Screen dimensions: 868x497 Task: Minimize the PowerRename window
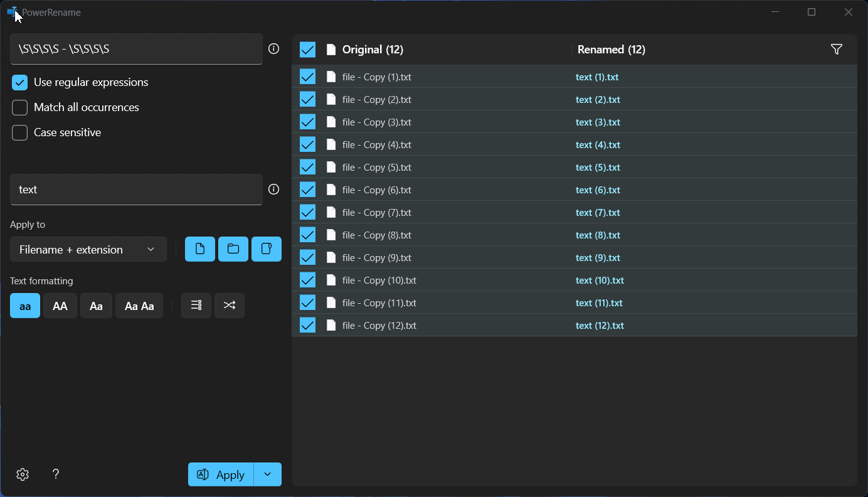coord(775,12)
